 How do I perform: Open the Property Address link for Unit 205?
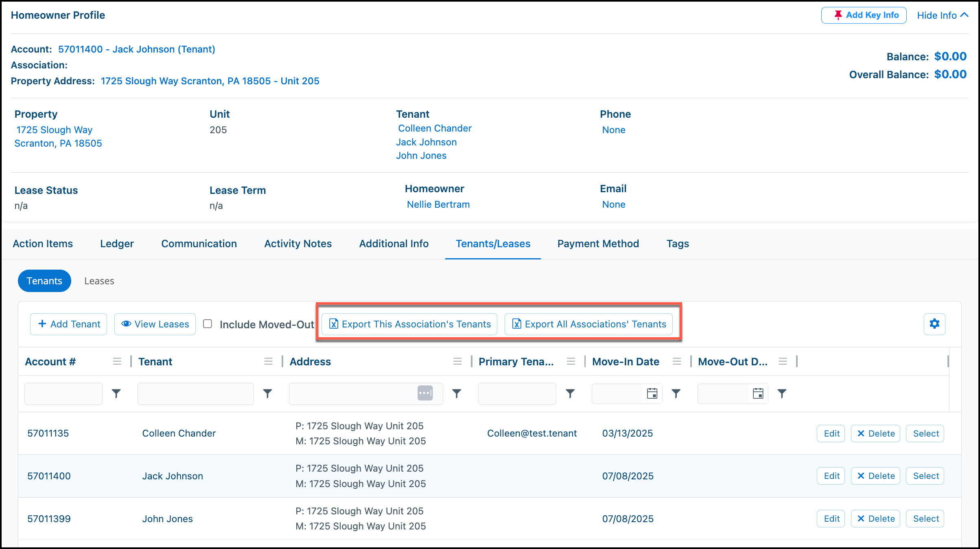pyautogui.click(x=210, y=81)
